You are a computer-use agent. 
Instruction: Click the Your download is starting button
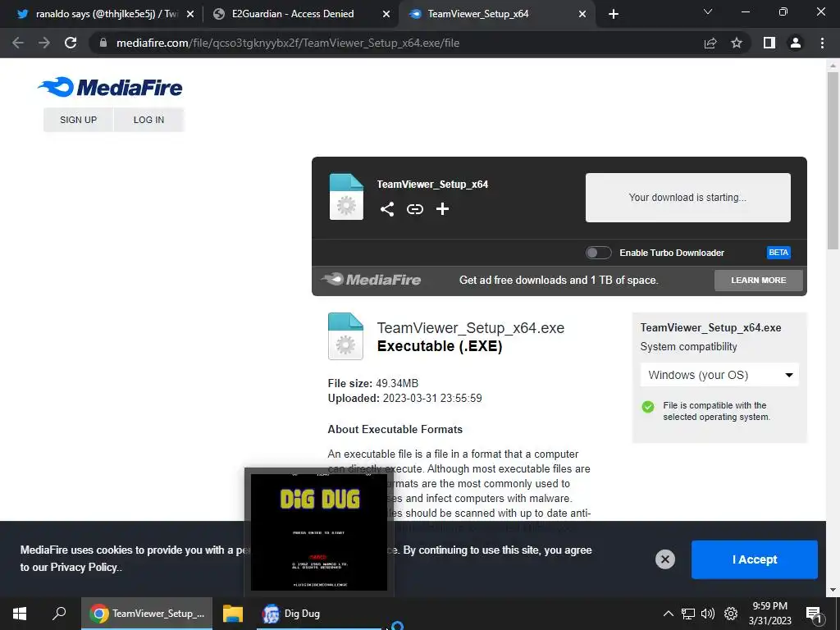click(x=688, y=198)
